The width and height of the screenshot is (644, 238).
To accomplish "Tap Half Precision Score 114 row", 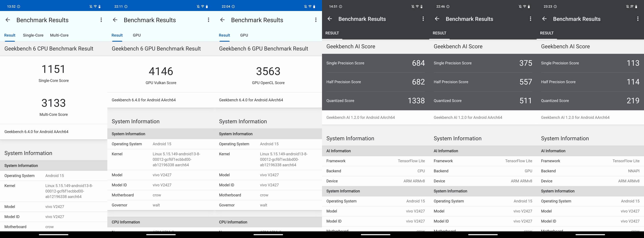I will (590, 82).
